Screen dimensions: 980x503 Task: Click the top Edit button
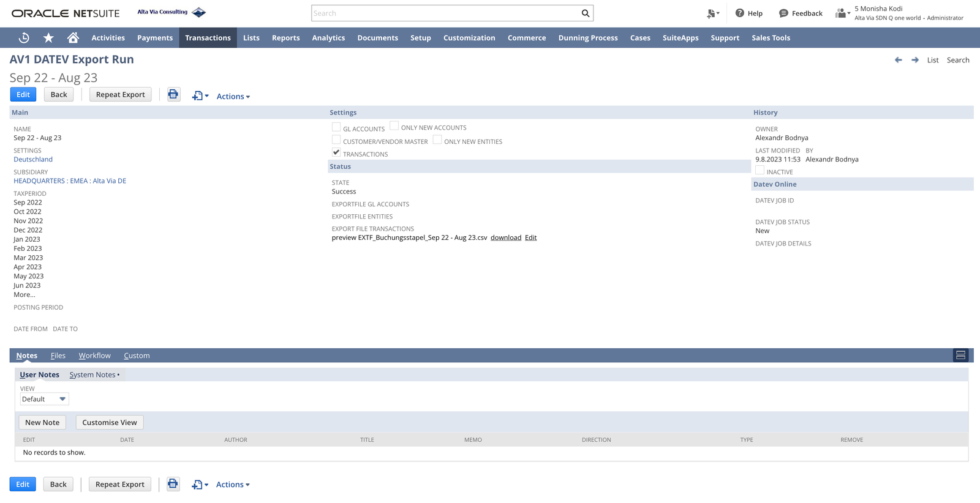point(23,94)
